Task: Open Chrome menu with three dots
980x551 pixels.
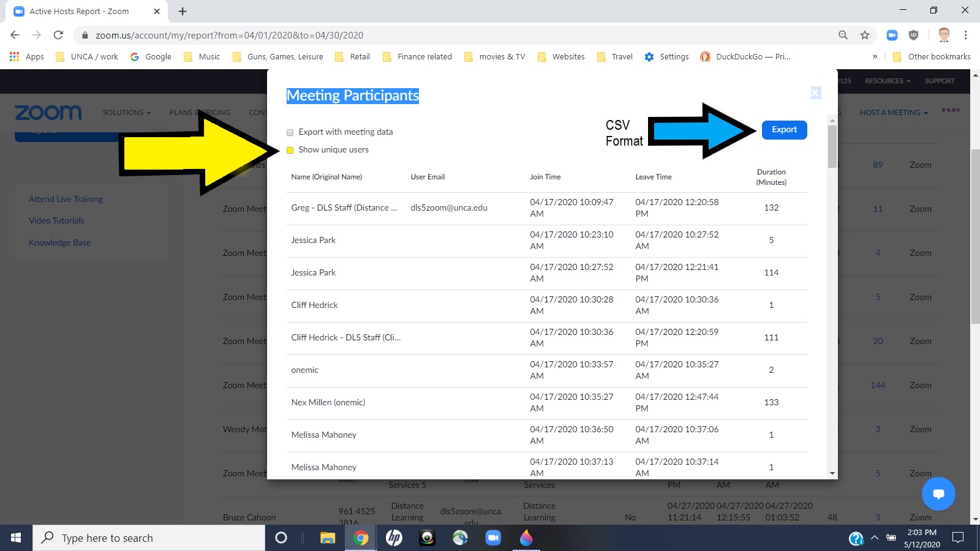Action: click(965, 36)
